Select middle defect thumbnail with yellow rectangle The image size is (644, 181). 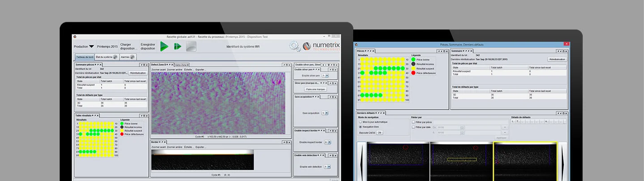coord(461,161)
